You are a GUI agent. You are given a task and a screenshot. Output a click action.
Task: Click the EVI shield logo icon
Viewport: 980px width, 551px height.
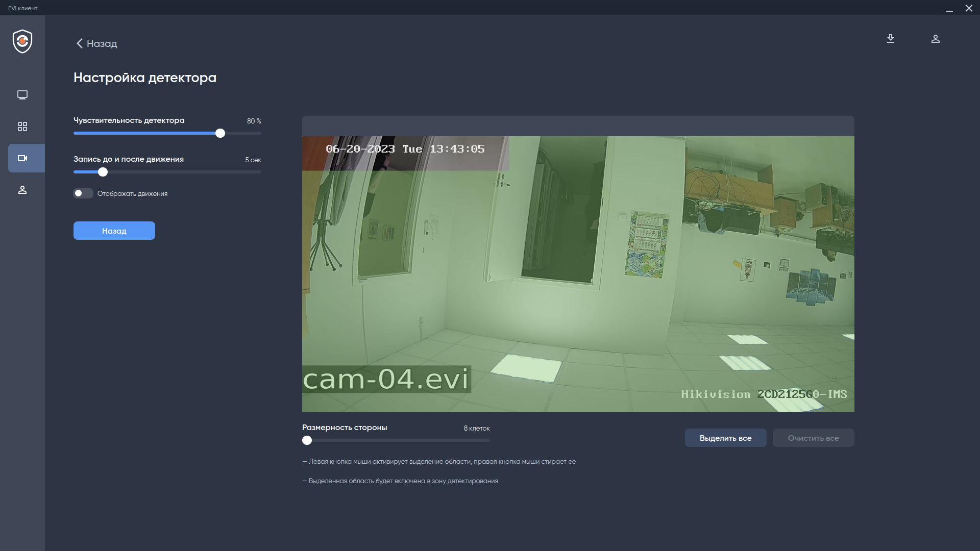(22, 41)
